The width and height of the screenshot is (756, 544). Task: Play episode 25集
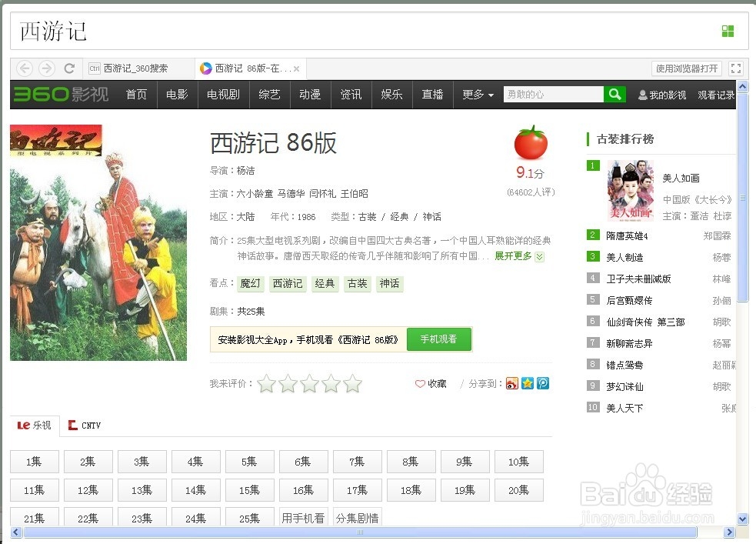(250, 518)
